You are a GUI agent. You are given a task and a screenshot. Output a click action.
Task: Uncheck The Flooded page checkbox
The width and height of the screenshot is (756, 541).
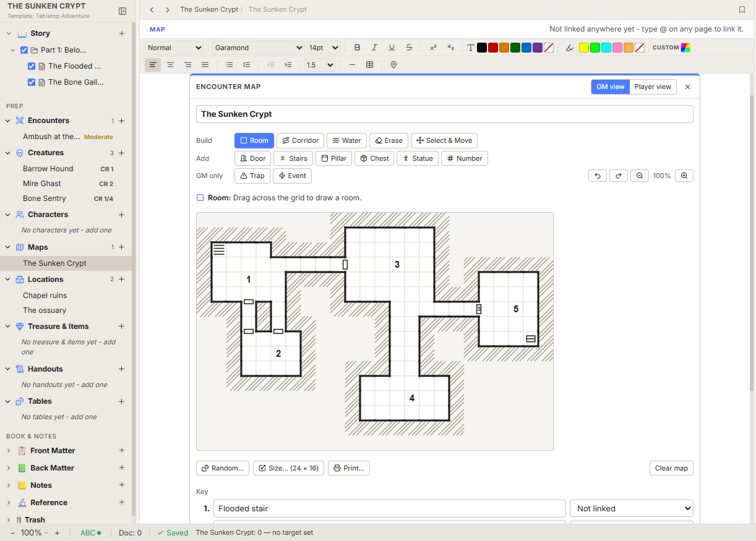point(32,66)
